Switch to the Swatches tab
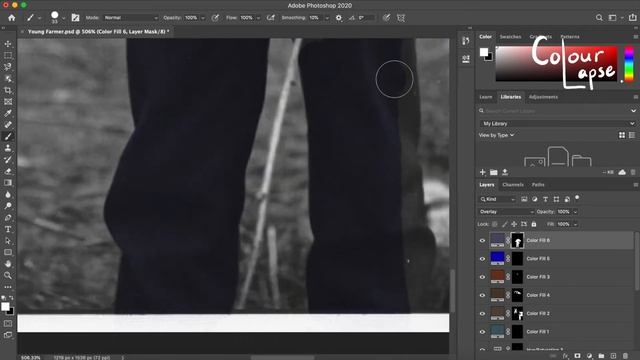The image size is (640, 360). pyautogui.click(x=510, y=37)
